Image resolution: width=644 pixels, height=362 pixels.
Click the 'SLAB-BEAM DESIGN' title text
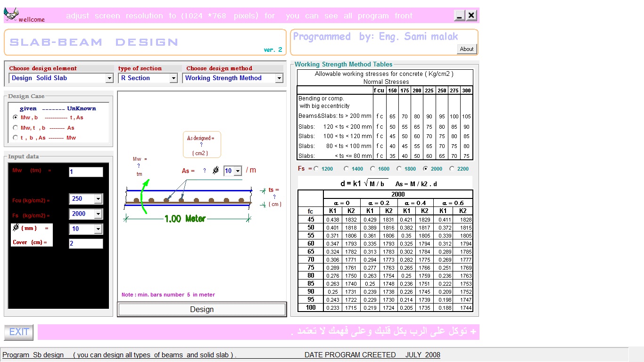point(94,42)
